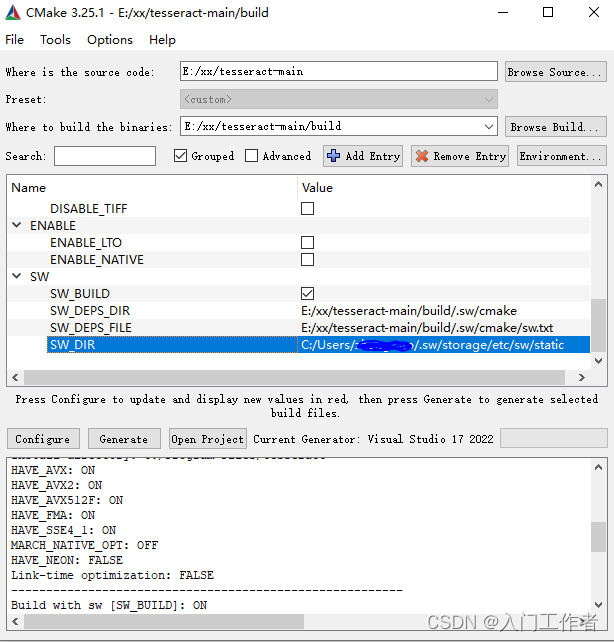Click 'Build with sw [SW_BUILD]: ON' line
The height and width of the screenshot is (642, 614).
pyautogui.click(x=109, y=605)
